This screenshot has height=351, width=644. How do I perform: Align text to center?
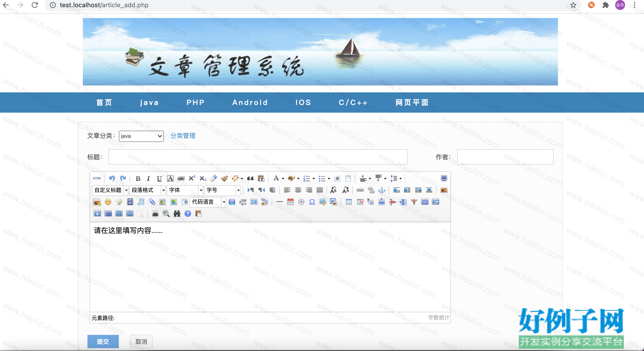click(298, 190)
